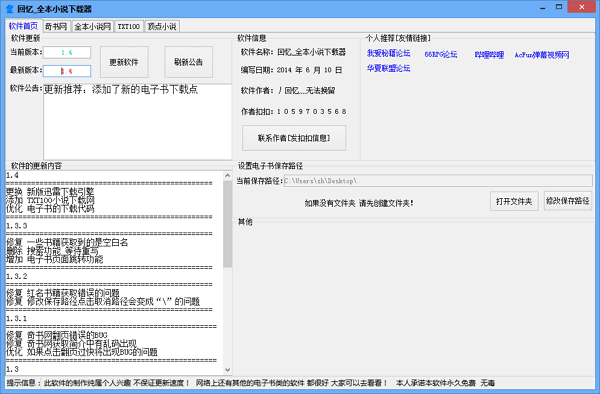Select the TXT100 tab
The width and height of the screenshot is (600, 394).
point(129,26)
